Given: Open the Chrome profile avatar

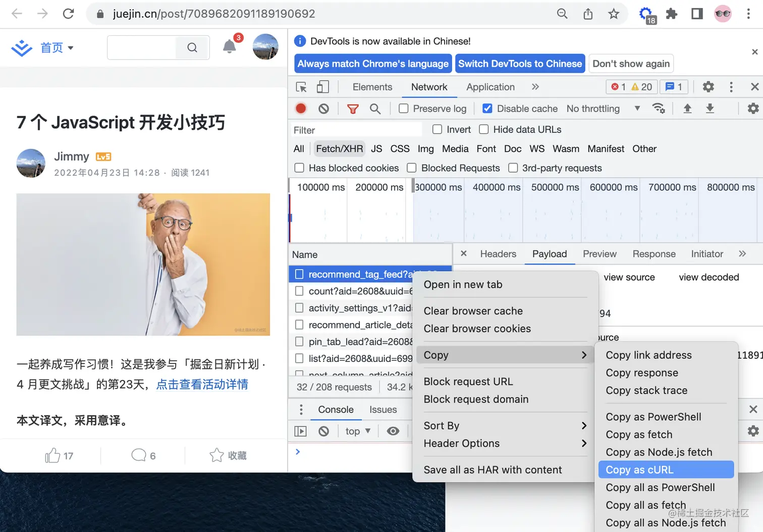Looking at the screenshot, I should tap(723, 14).
